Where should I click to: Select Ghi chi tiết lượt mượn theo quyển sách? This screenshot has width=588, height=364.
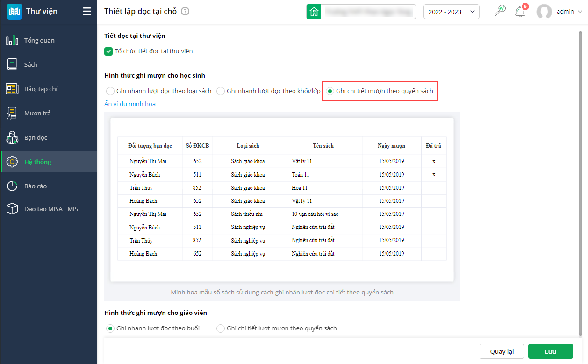coord(220,328)
